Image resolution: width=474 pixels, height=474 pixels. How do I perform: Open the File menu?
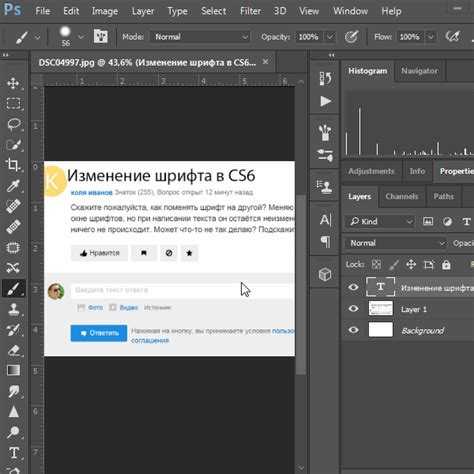point(43,11)
